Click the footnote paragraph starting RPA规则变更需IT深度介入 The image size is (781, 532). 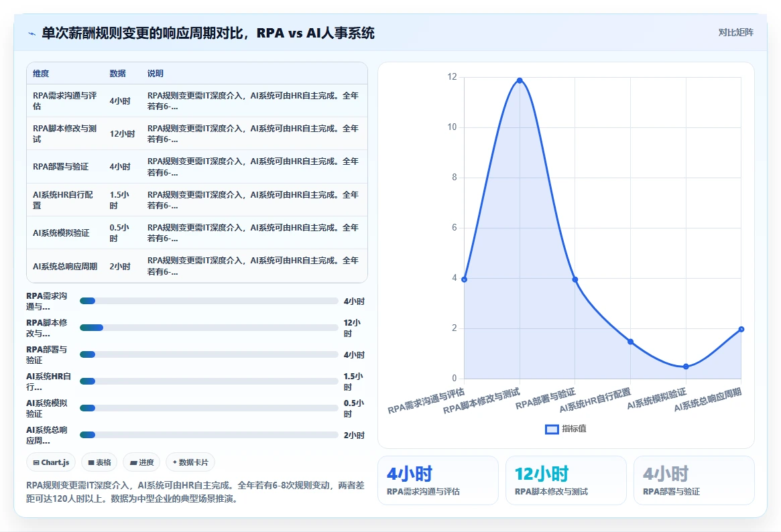point(195,492)
